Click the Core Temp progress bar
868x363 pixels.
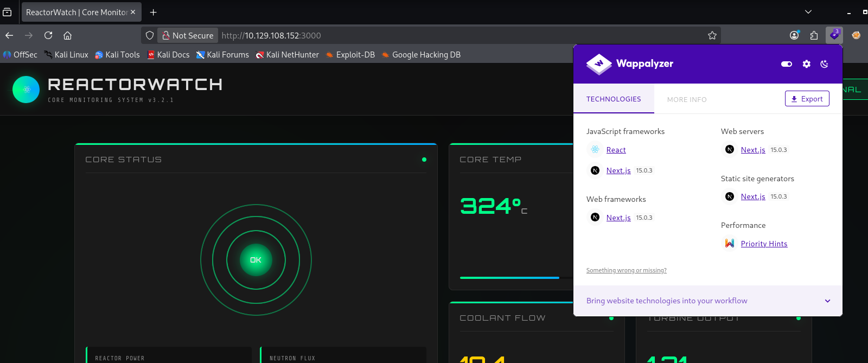point(516,278)
